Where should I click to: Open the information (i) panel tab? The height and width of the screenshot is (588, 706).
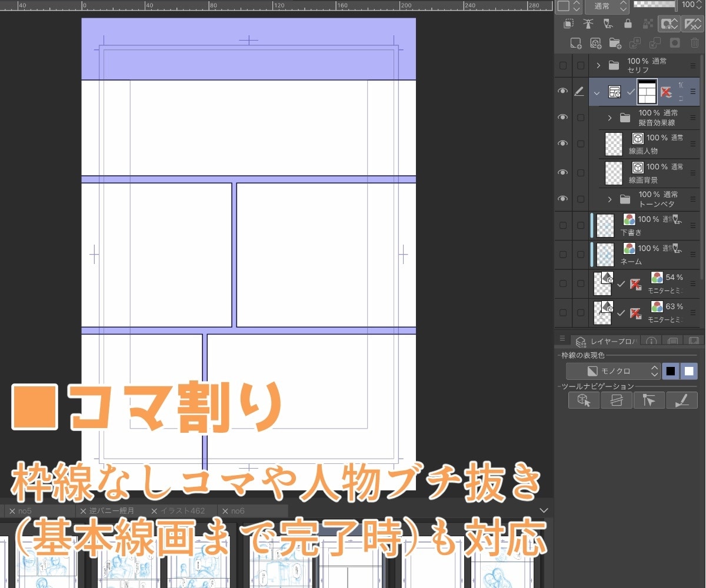coord(651,341)
